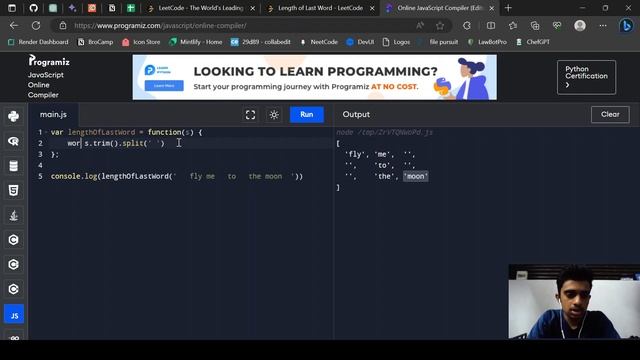
Task: Open browser extensions icon
Action: [467, 26]
